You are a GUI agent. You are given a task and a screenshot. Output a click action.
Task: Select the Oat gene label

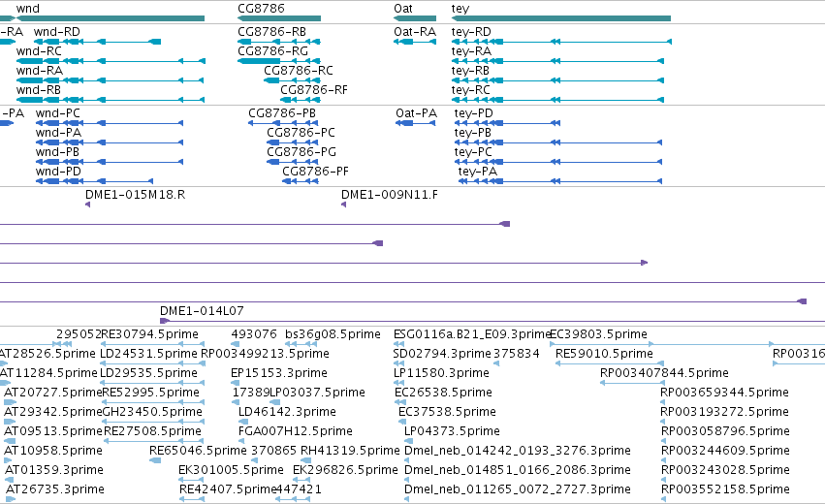tap(403, 9)
